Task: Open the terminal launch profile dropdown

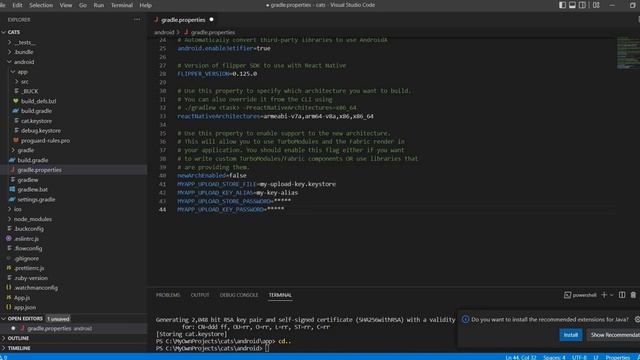Action: (611, 295)
